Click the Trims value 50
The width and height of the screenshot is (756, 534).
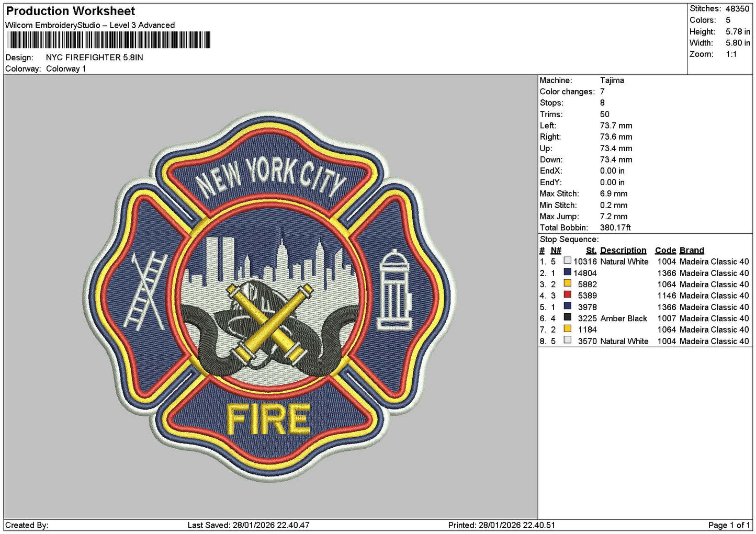605,115
